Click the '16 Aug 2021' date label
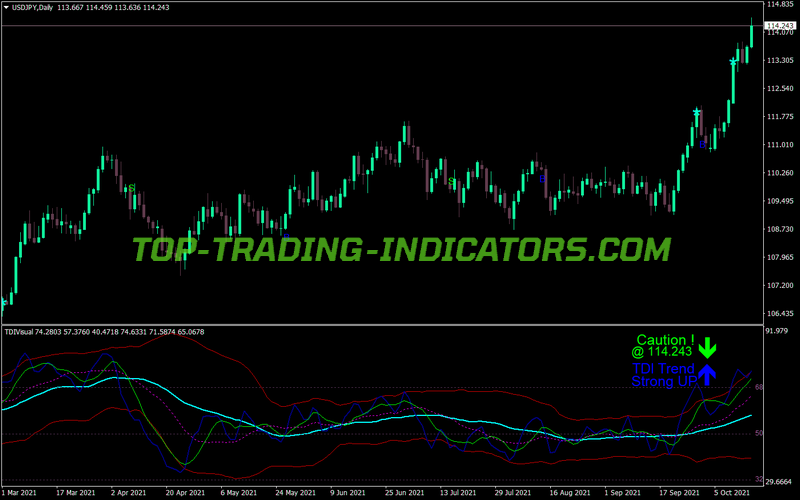The height and width of the screenshot is (500, 800). [x=569, y=493]
